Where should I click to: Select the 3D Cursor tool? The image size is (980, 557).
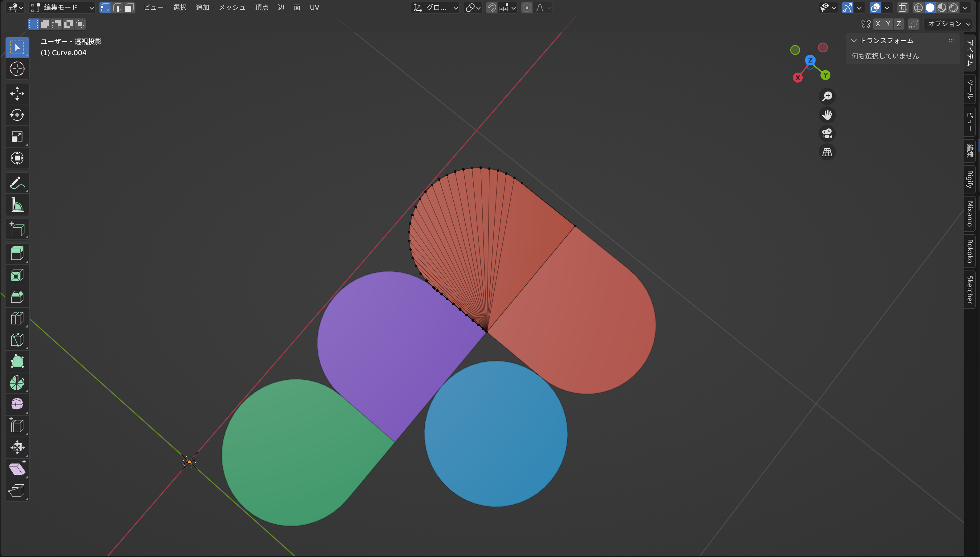click(x=17, y=69)
